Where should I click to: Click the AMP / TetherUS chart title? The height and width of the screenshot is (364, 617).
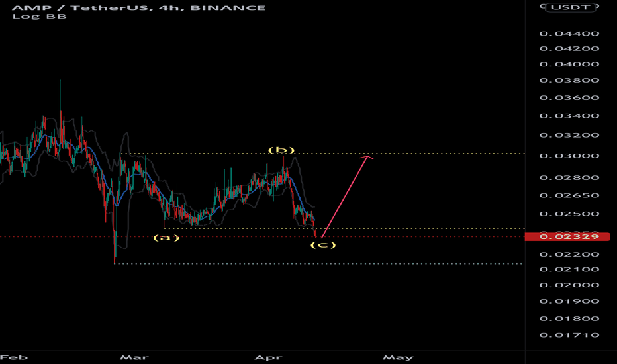point(139,7)
